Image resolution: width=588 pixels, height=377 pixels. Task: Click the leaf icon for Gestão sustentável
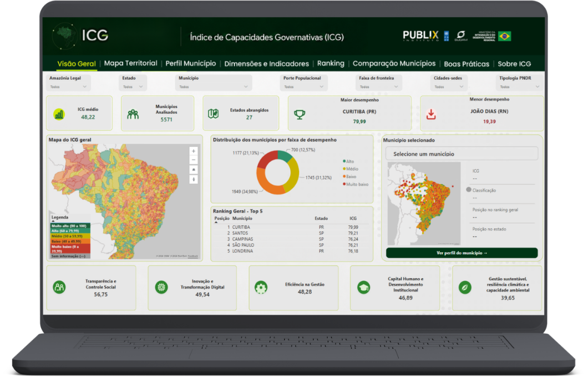tap(465, 288)
